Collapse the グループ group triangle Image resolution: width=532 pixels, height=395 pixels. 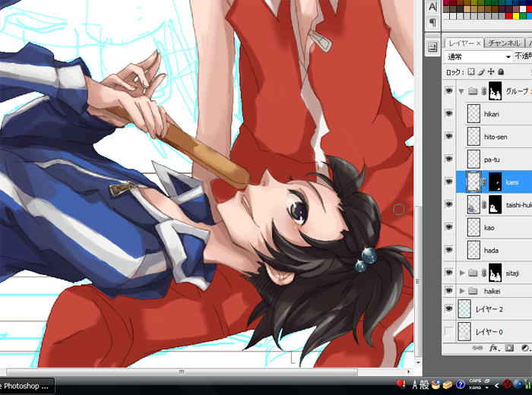tap(461, 91)
